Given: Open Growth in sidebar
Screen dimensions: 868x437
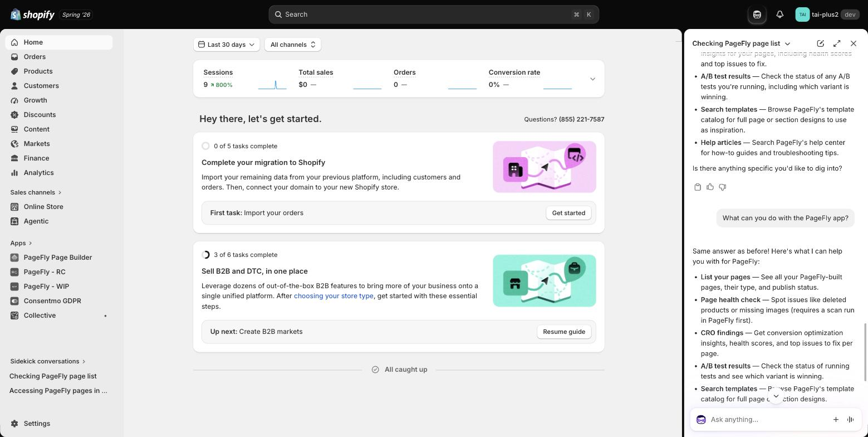Looking at the screenshot, I should click(58, 100).
